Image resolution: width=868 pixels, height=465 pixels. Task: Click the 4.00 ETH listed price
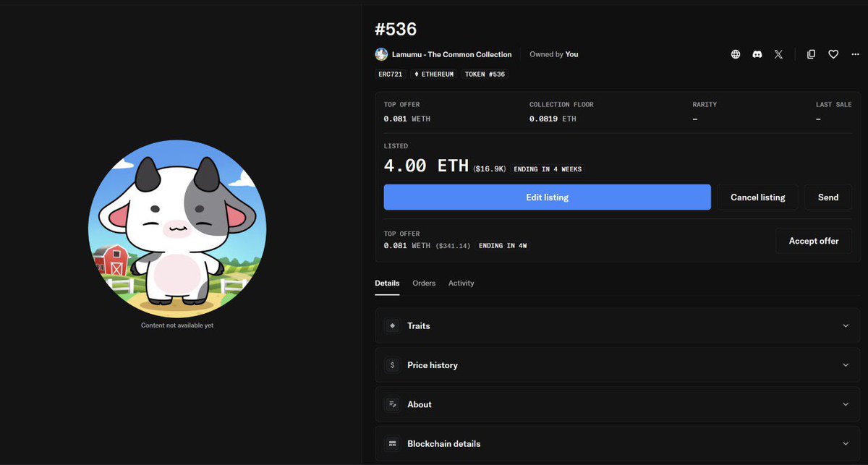coord(426,166)
